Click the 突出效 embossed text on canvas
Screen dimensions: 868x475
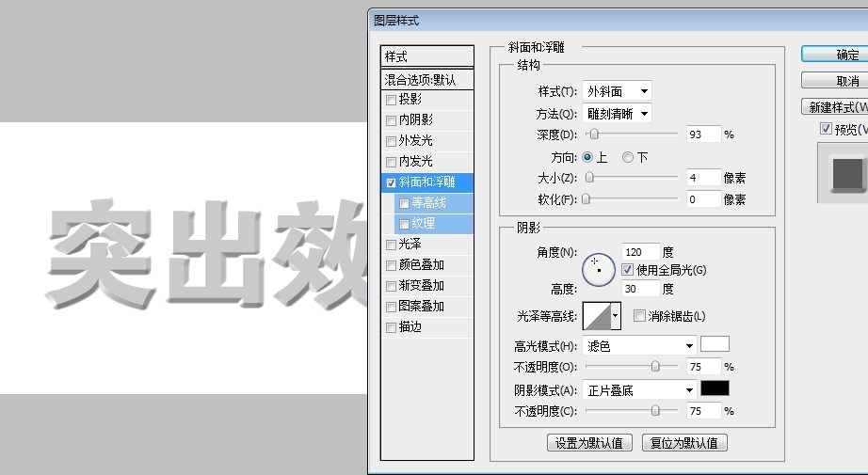click(x=208, y=253)
